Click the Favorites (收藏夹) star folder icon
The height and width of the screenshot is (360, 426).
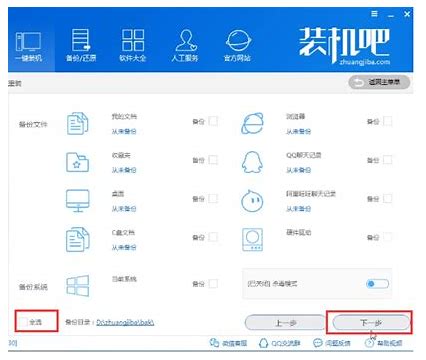tap(77, 162)
